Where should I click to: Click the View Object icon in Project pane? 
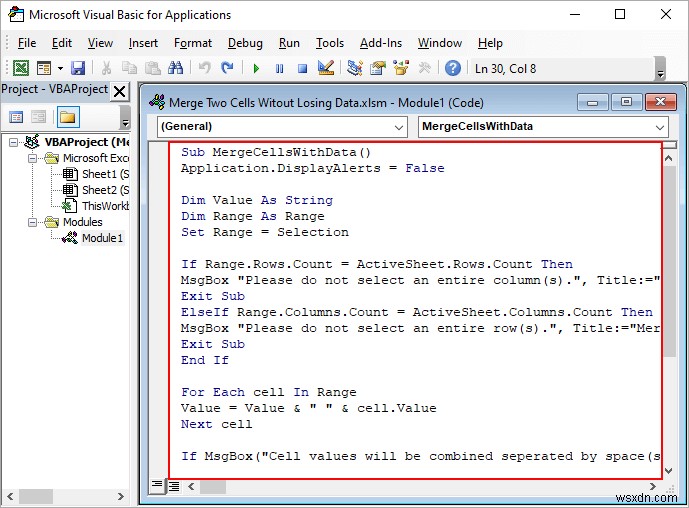coord(39,117)
